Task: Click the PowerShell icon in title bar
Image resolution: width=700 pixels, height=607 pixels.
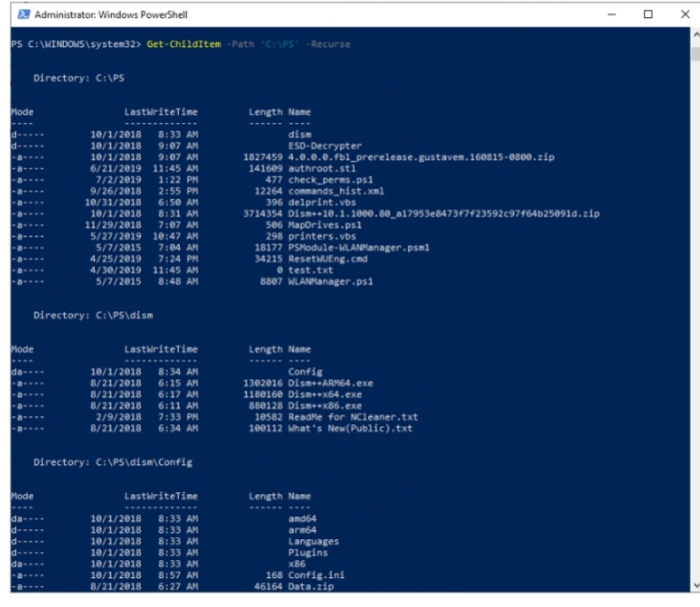Action: click(x=23, y=15)
